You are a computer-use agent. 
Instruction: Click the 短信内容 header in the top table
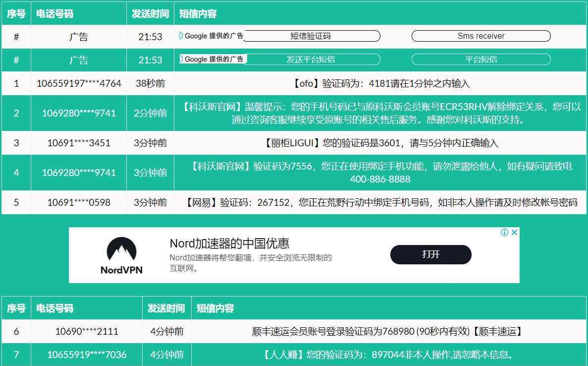198,14
